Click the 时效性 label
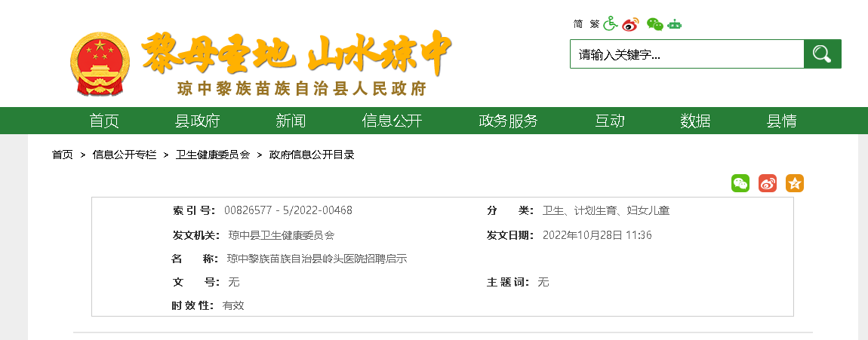This screenshot has width=868, height=340. (193, 305)
